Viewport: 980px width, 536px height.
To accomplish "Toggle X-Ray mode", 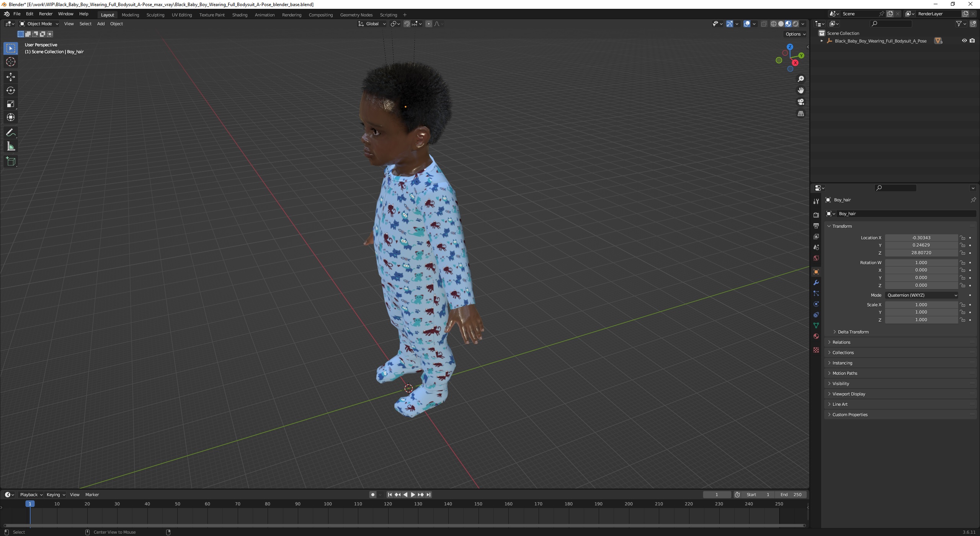I will pyautogui.click(x=764, y=24).
